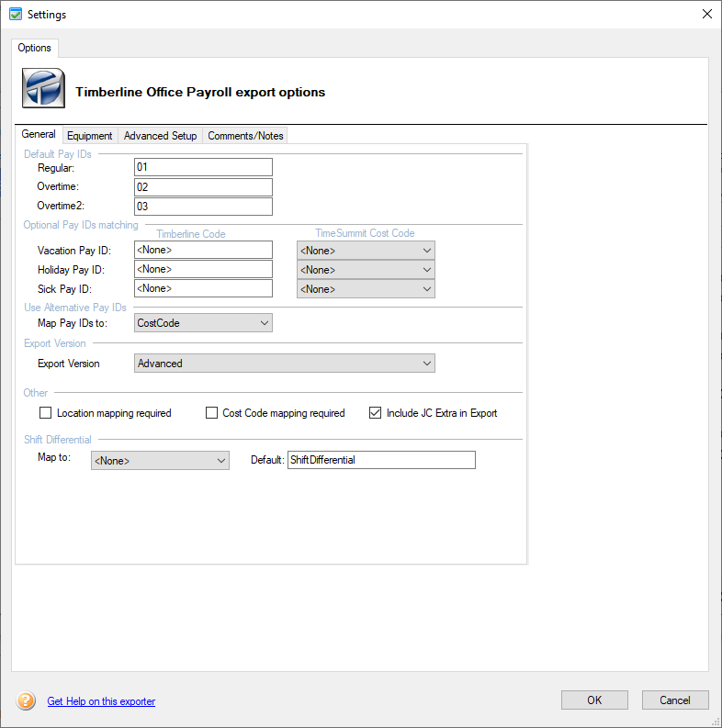Screen dimensions: 722x728
Task: Open Holiday Pay ID TimeSummit cost code dropdown
Action: coord(366,270)
